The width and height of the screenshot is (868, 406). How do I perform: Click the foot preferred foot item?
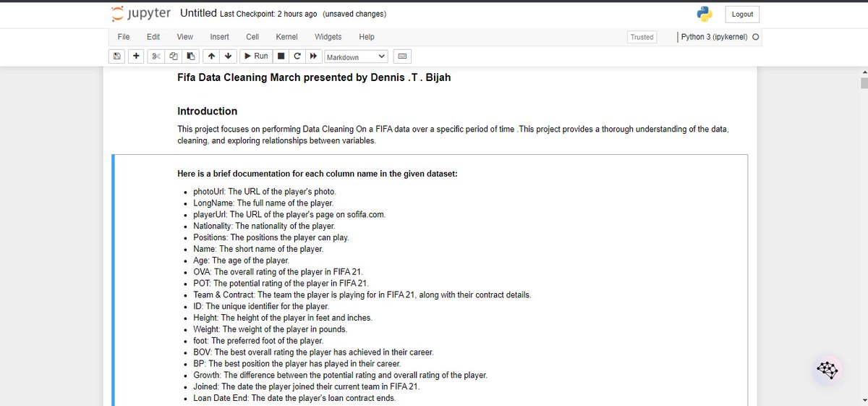(258, 340)
